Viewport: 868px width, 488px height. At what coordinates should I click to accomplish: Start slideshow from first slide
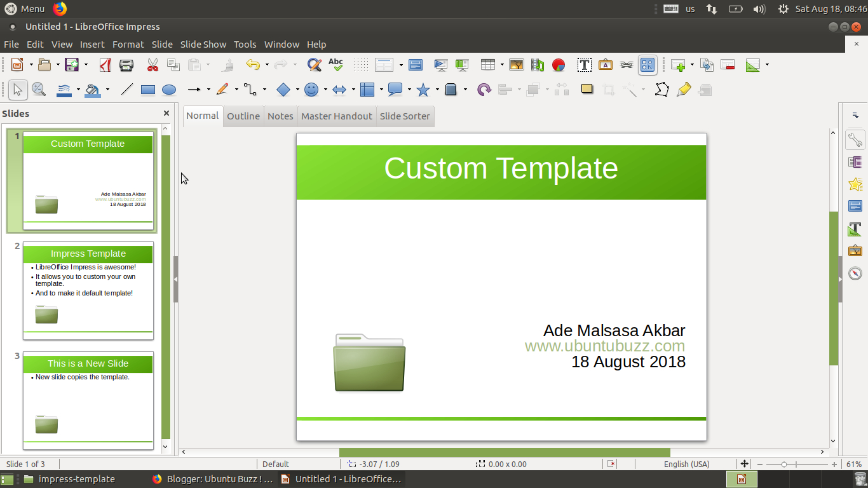pyautogui.click(x=440, y=65)
